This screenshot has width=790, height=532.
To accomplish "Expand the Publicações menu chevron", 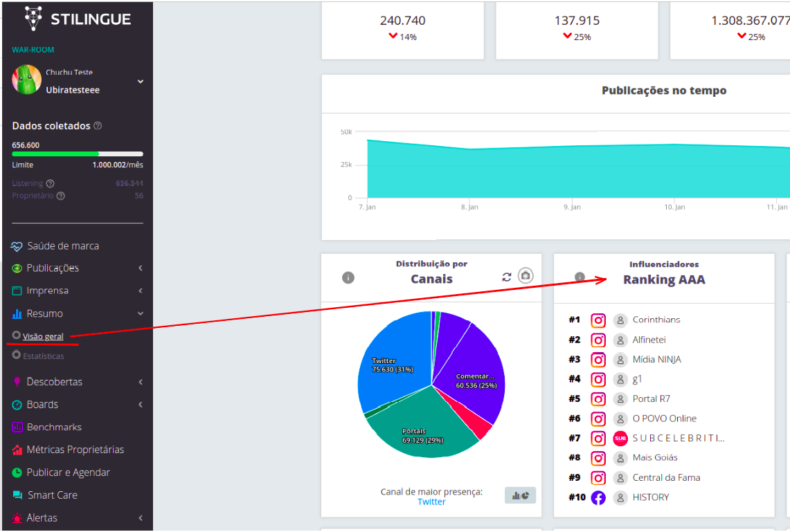I will [x=141, y=268].
